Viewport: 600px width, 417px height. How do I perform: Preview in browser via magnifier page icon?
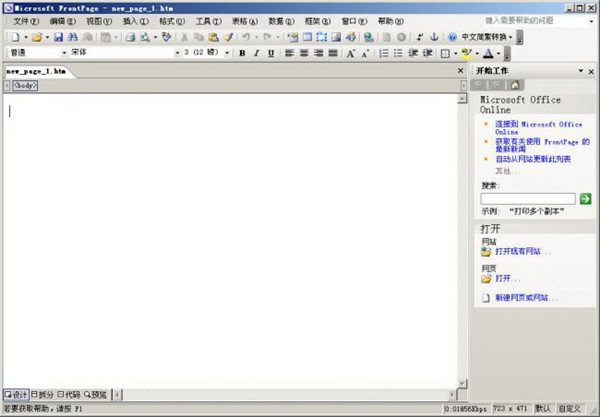click(x=145, y=37)
